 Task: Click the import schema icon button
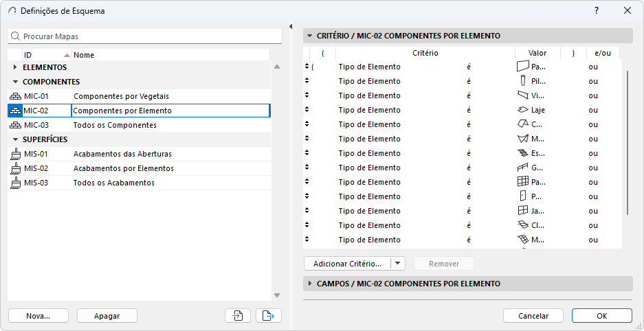237,315
